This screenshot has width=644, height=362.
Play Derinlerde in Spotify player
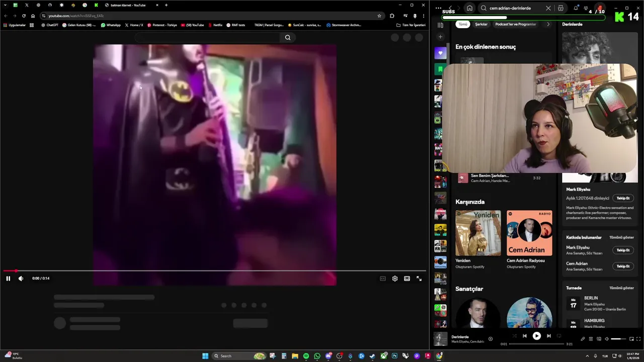[x=536, y=336]
